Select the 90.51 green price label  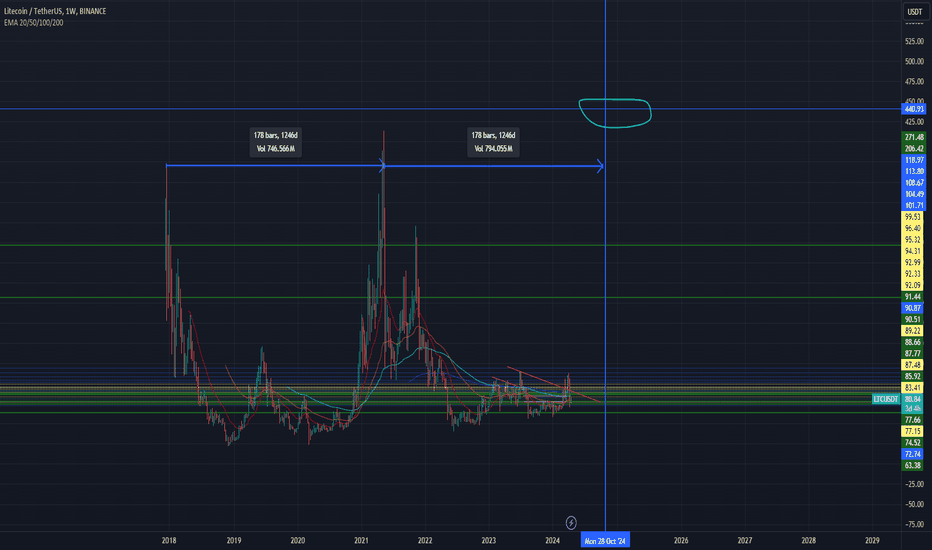912,319
